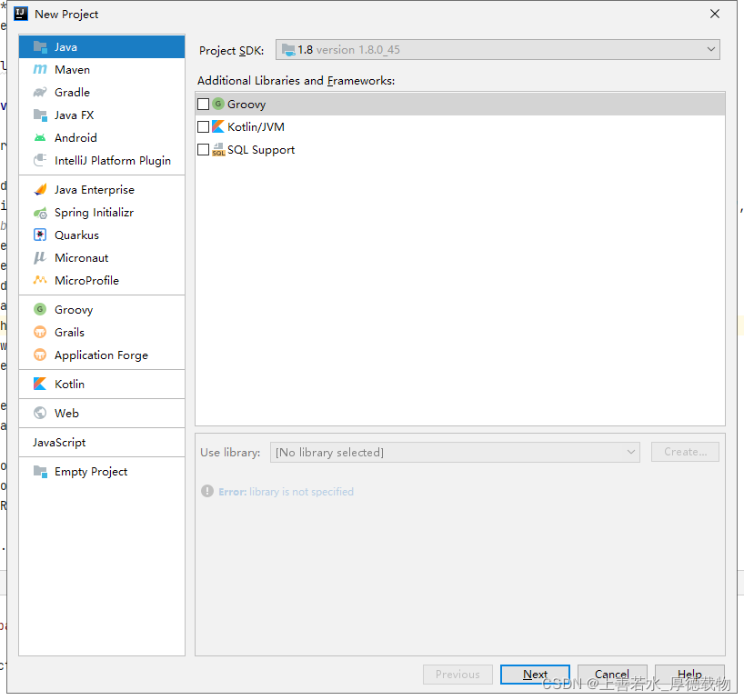Screen dimensions: 744x700
Task: Click the Spring Initializr leaf icon
Action: tap(40, 213)
